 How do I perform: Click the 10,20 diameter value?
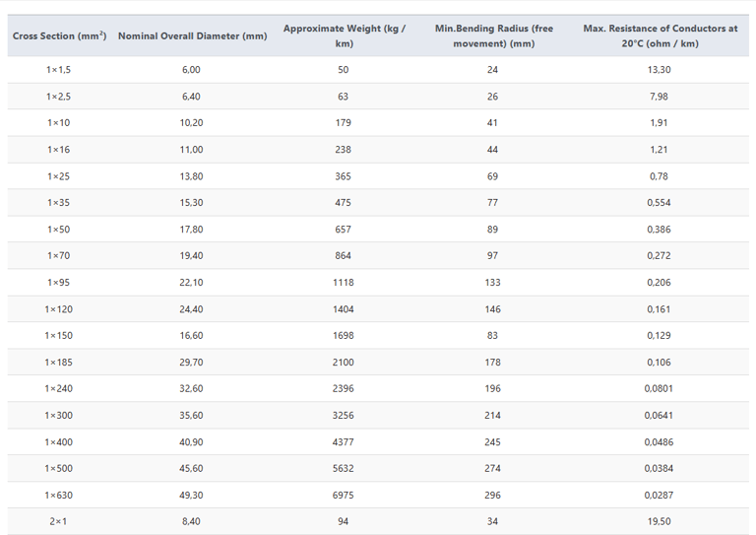point(191,123)
